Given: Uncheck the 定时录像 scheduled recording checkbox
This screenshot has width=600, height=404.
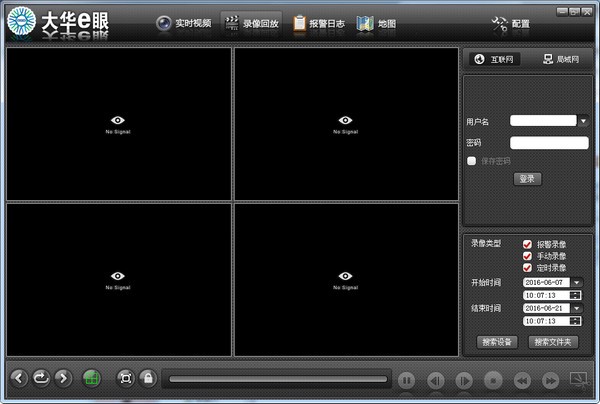Looking at the screenshot, I should (x=527, y=267).
